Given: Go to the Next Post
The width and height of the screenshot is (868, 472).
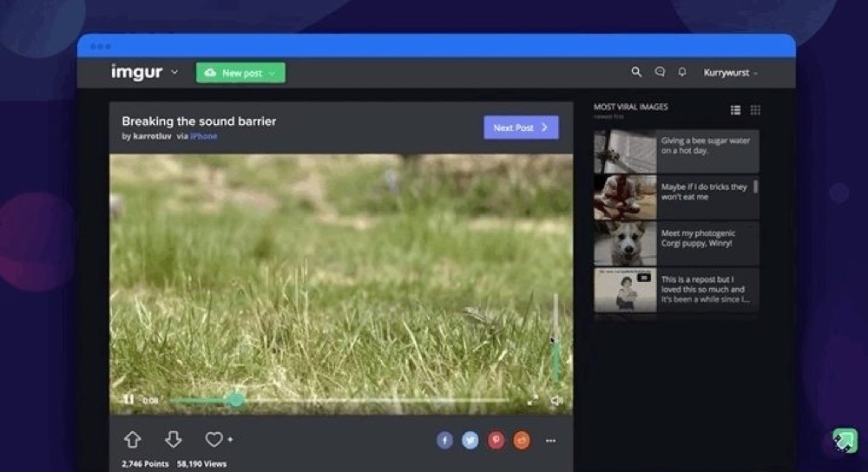Looking at the screenshot, I should (521, 128).
